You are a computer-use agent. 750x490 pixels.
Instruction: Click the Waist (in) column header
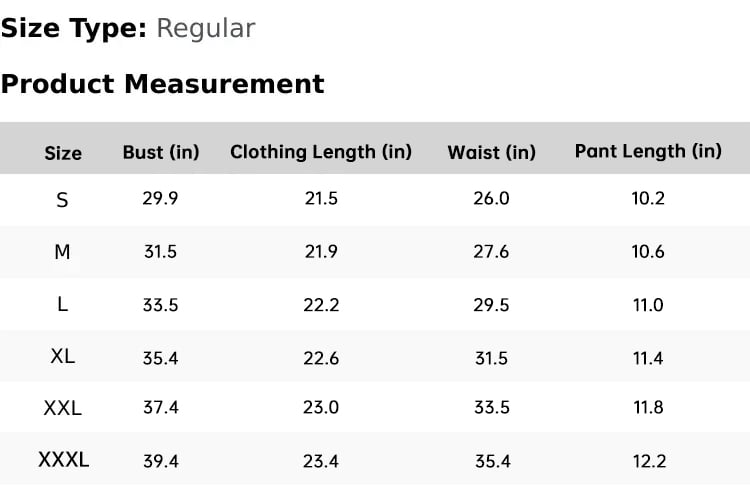[x=491, y=152]
